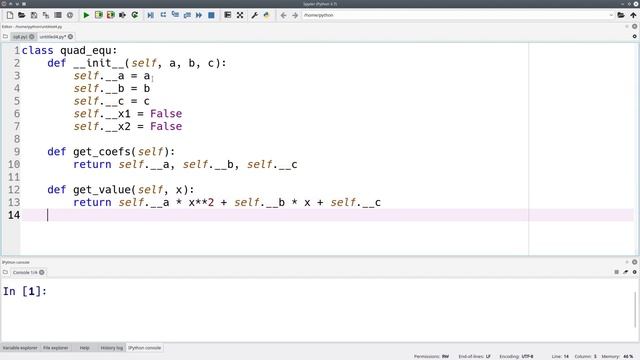Screen dimensions: 640x360
Task: Open Preferences wrench icon
Action: (x=255, y=15)
